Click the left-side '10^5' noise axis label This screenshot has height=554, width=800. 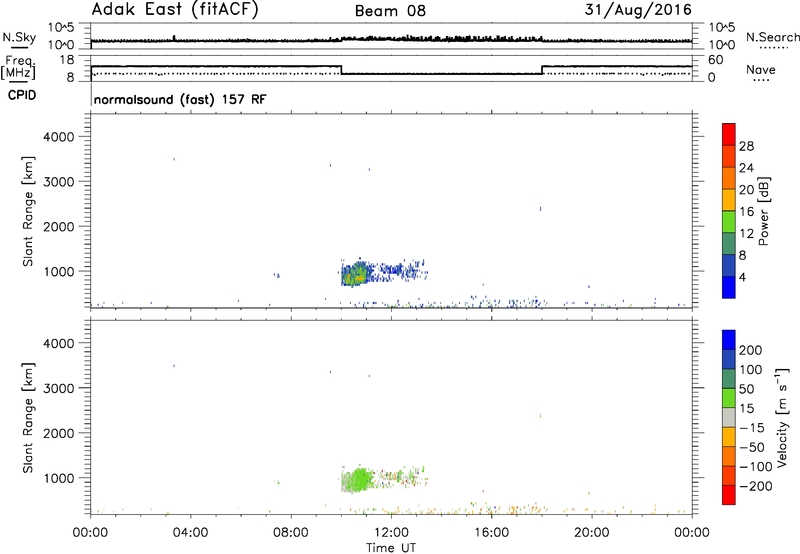coord(61,28)
